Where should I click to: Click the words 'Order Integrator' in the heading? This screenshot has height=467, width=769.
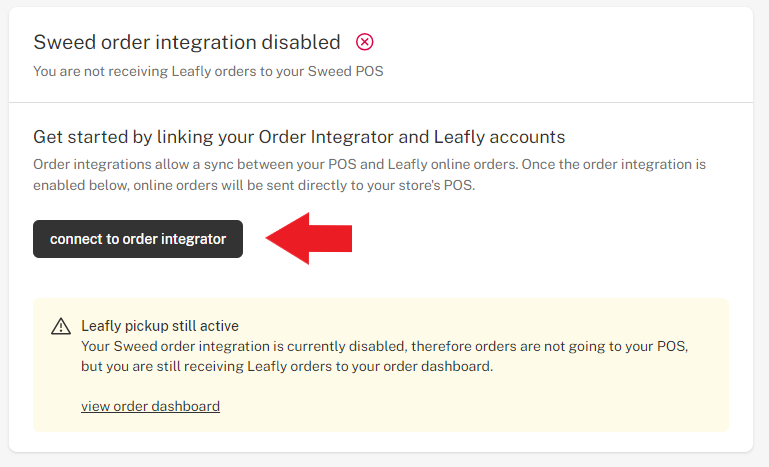coord(326,137)
